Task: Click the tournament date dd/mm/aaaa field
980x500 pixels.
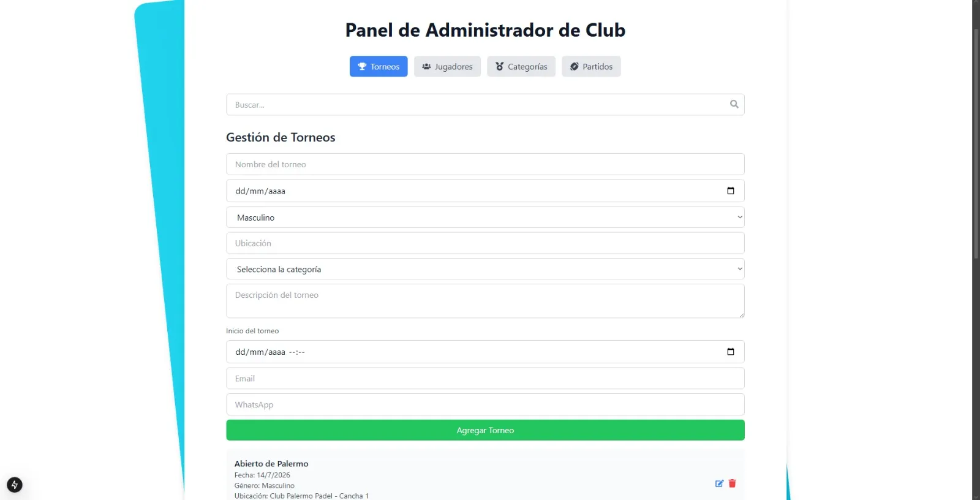Action: pyautogui.click(x=485, y=191)
